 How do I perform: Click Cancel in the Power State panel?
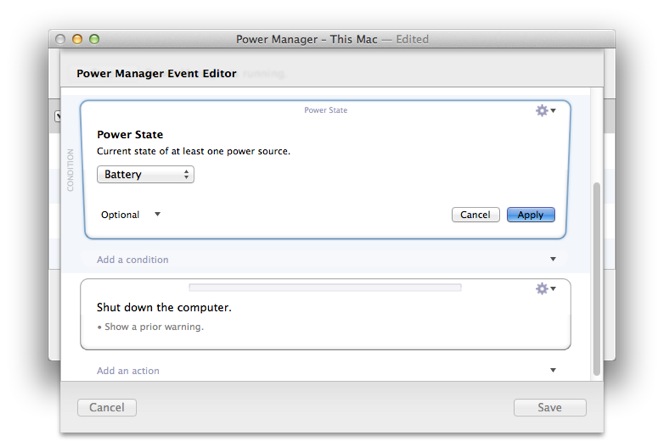coord(476,215)
